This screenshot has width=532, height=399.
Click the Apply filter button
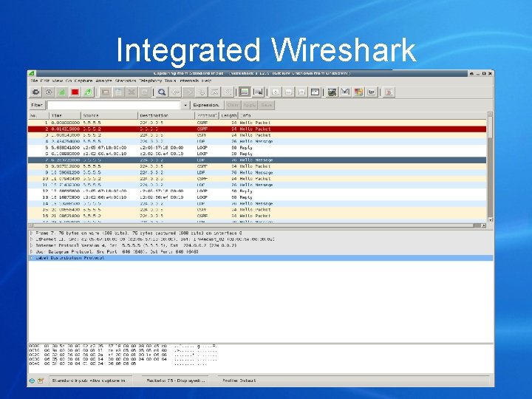point(250,105)
